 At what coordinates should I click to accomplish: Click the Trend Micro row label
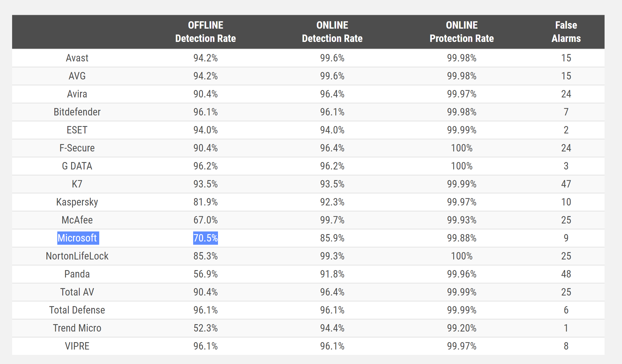coord(77,328)
